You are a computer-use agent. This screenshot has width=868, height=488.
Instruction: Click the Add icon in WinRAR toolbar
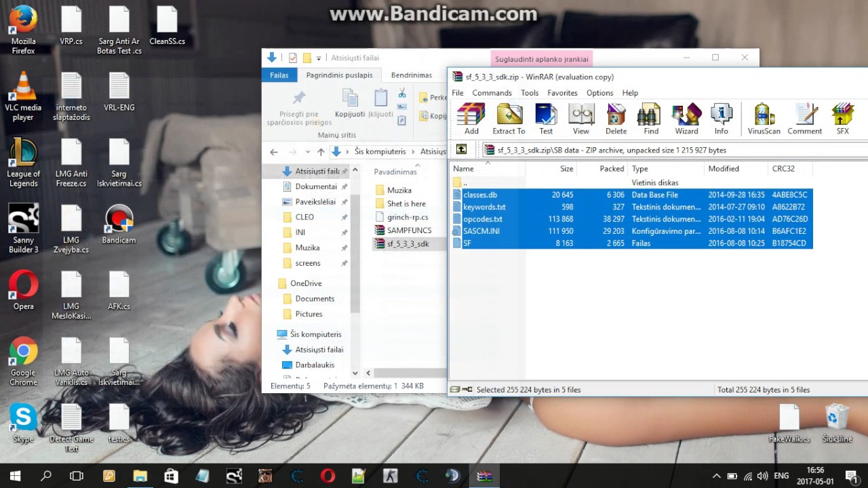click(471, 119)
